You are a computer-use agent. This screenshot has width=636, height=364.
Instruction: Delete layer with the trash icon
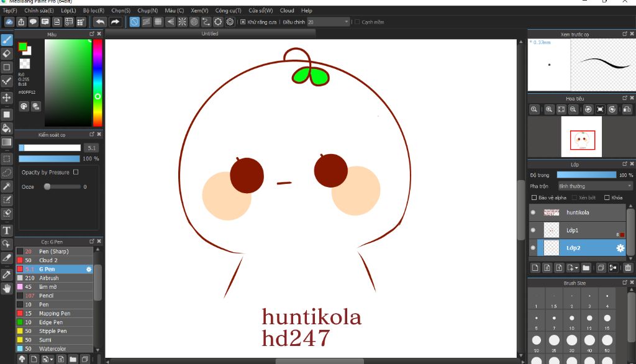pyautogui.click(x=628, y=268)
